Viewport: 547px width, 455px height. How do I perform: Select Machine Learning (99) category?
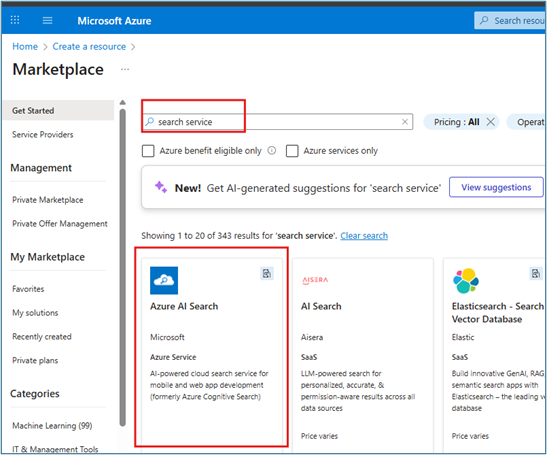52,426
